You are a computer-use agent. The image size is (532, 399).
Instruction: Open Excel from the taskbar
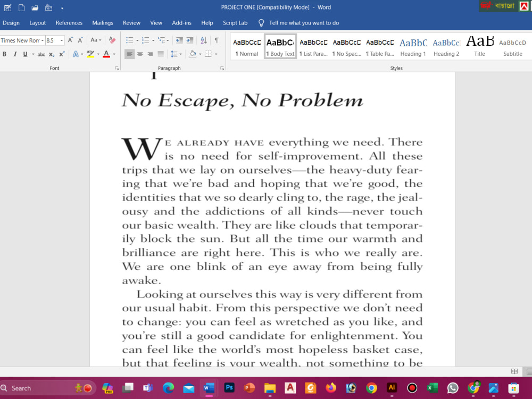click(432, 387)
